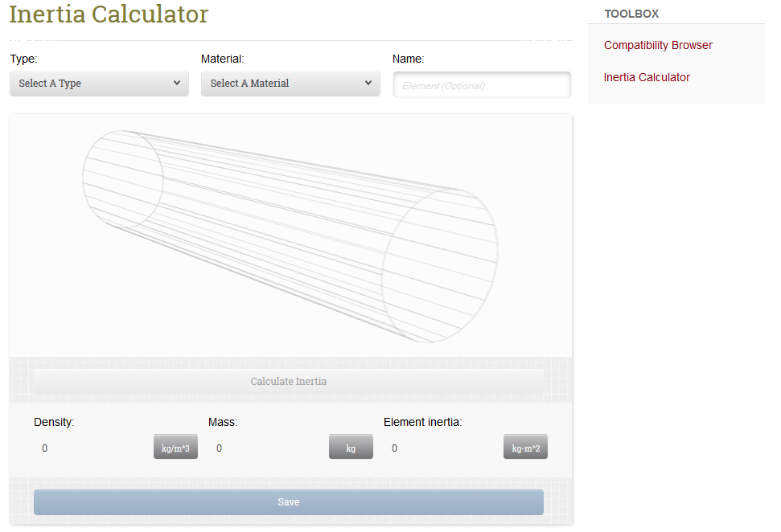Open the Select A Type dropdown
781x532 pixels.
point(99,84)
